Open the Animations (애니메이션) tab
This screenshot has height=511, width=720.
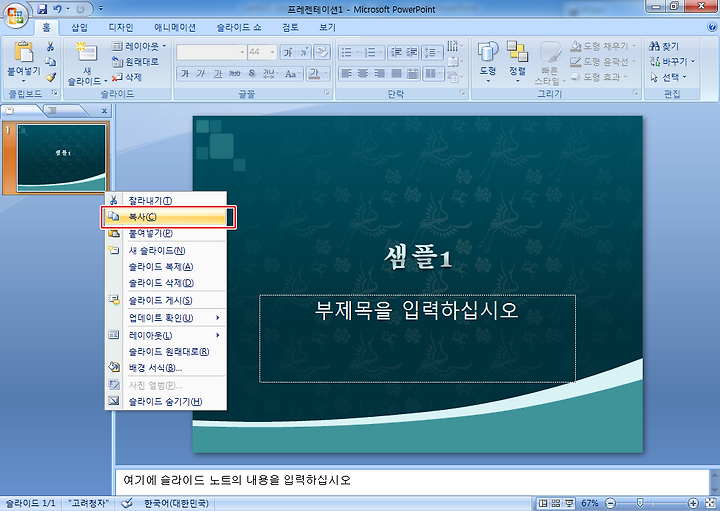click(x=175, y=28)
